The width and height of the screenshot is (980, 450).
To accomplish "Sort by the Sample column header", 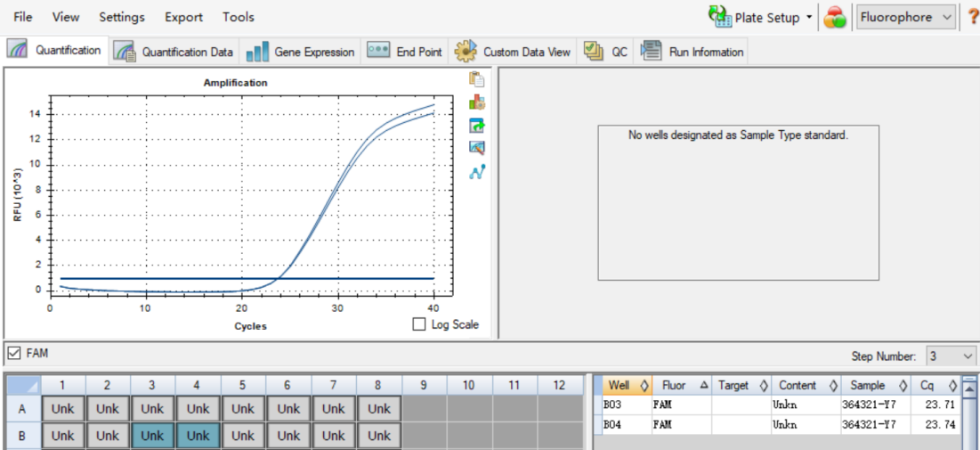I will click(876, 386).
